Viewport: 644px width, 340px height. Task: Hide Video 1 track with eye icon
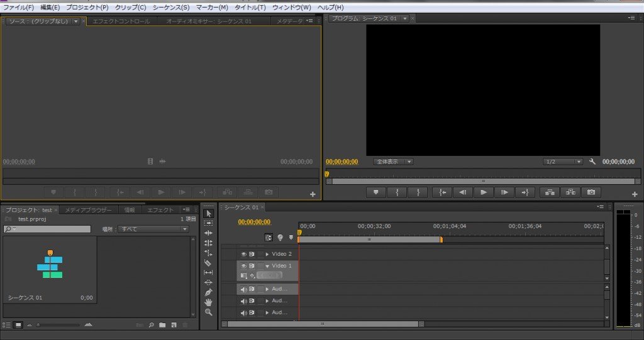click(x=243, y=266)
